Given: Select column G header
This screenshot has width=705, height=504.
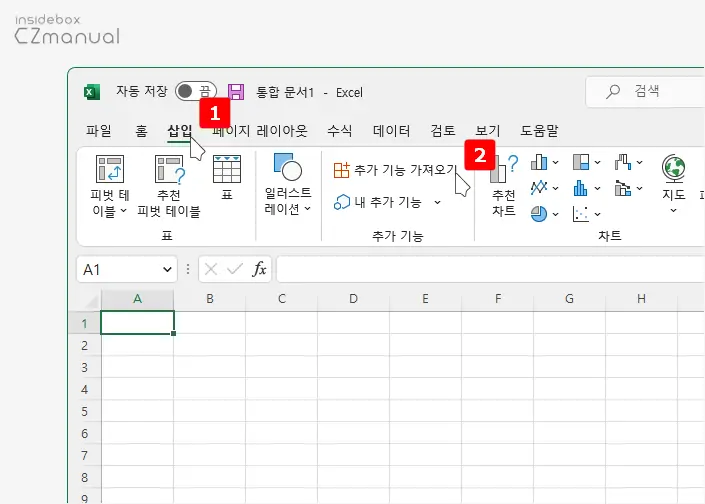Looking at the screenshot, I should (569, 299).
